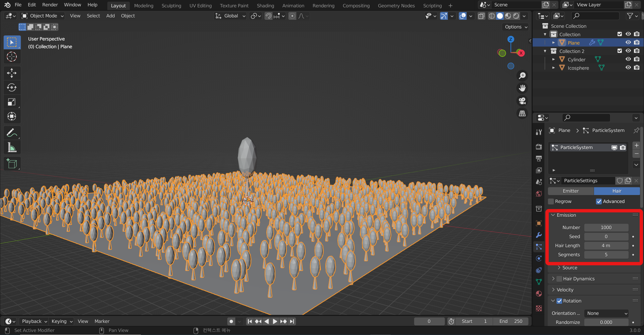Open the Texture properties tab
644x335 pixels.
click(x=539, y=309)
